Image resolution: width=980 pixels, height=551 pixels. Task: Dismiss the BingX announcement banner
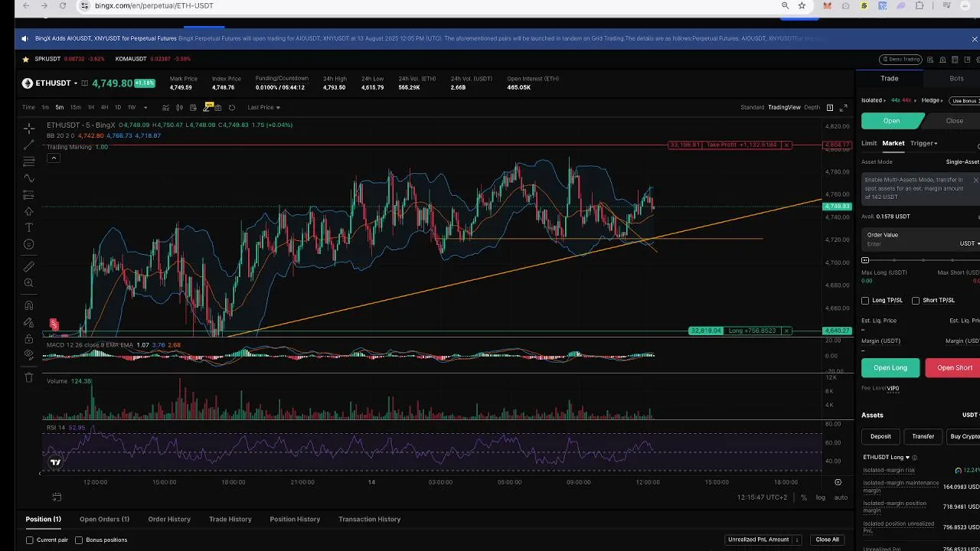click(975, 38)
